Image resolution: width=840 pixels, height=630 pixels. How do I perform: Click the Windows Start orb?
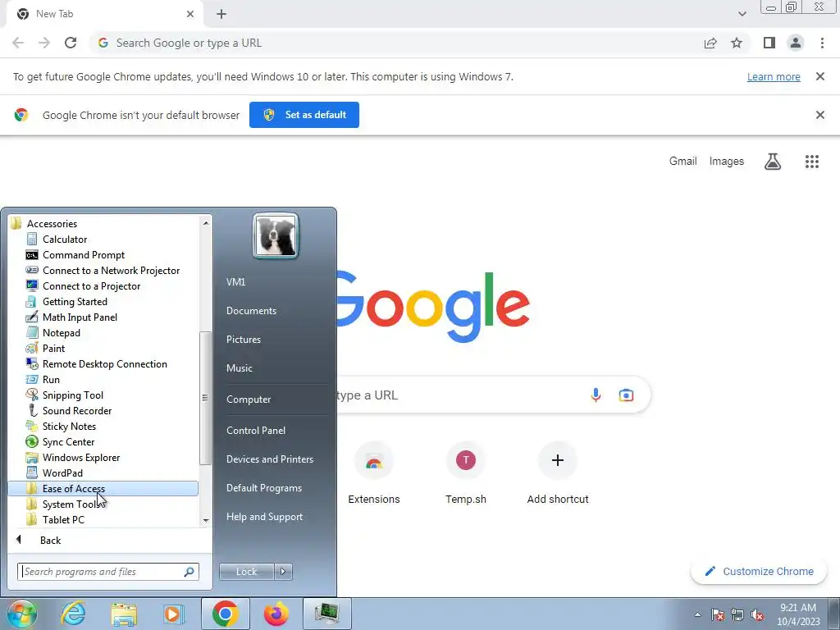[22, 614]
